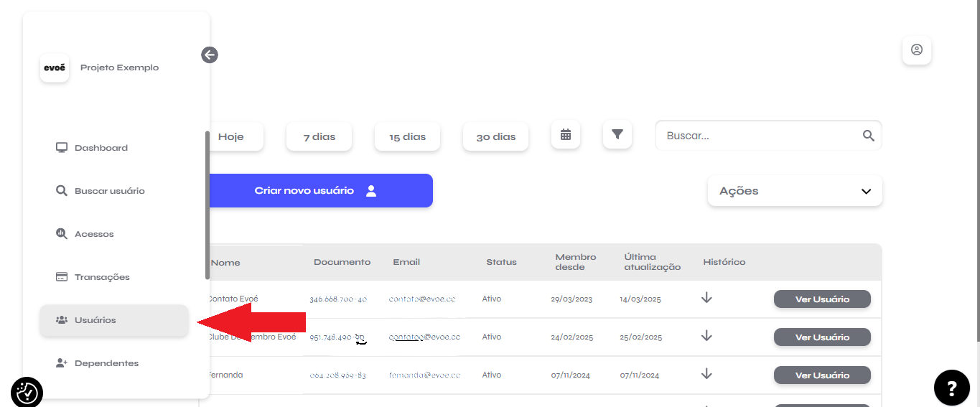Click the Buscar usuário magnifier icon
Screen dimensions: 980x407
tap(62, 191)
